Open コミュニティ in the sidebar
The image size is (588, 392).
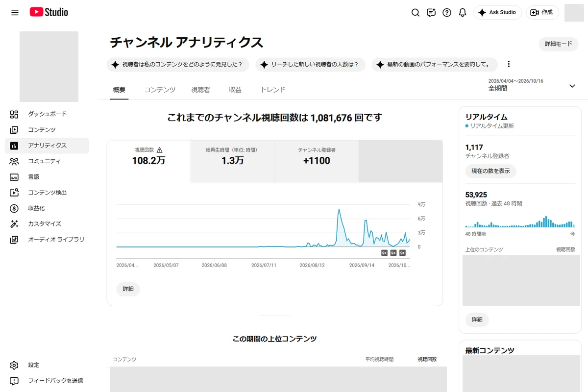click(x=47, y=161)
